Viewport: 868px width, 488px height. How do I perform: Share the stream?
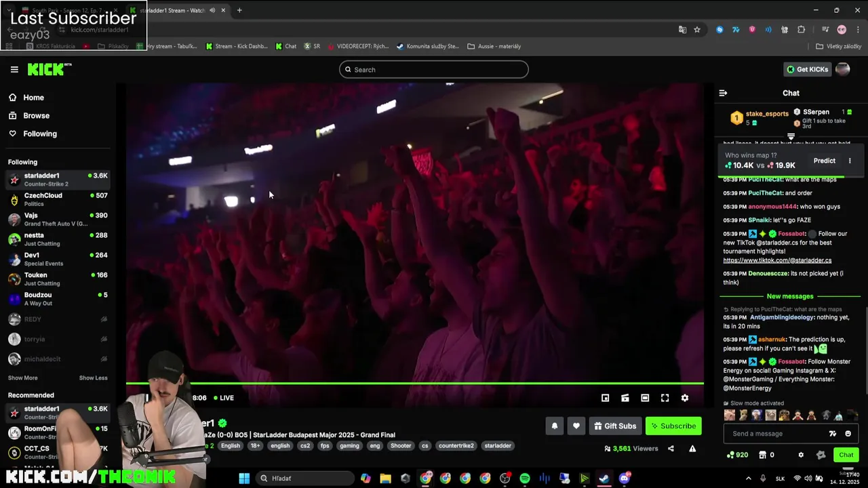[671, 449]
